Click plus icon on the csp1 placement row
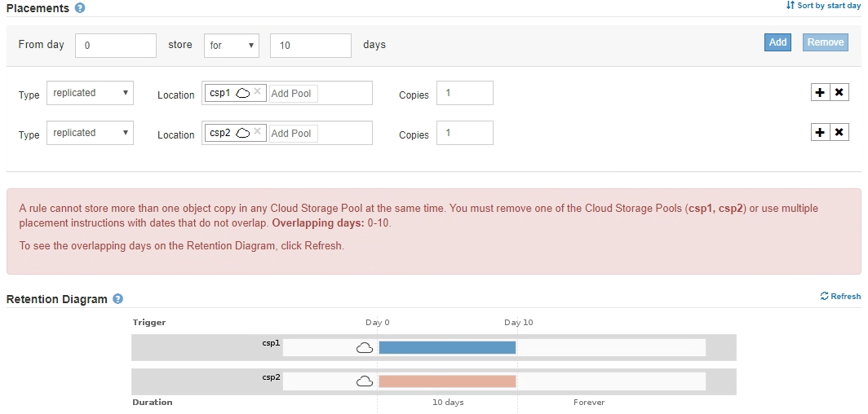Image resolution: width=868 pixels, height=414 pixels. click(x=820, y=92)
